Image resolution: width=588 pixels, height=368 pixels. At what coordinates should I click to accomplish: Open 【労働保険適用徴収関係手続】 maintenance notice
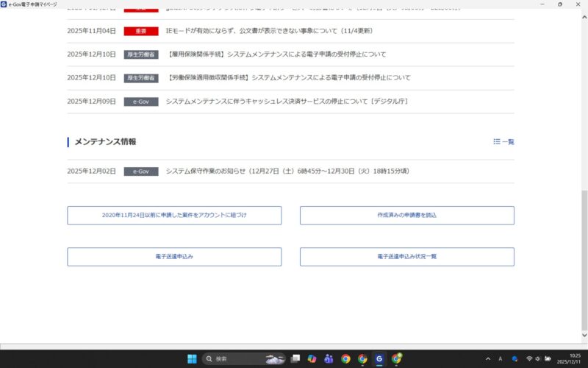[x=288, y=78]
